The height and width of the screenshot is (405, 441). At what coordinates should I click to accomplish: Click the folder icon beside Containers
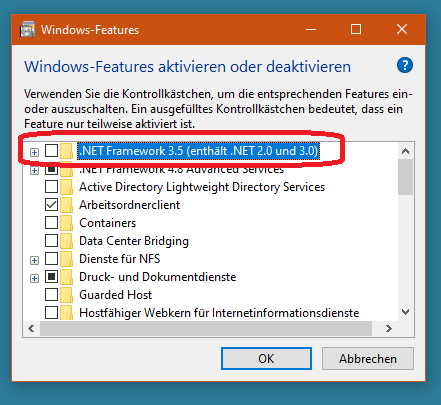tap(67, 223)
